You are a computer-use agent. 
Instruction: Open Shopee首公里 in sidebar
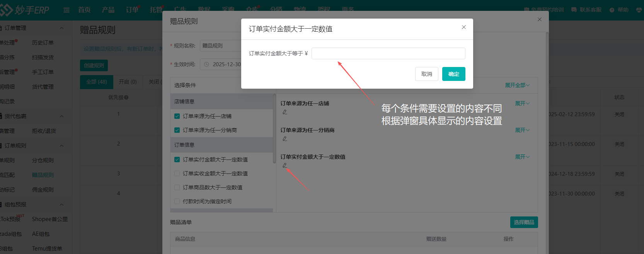click(50, 219)
